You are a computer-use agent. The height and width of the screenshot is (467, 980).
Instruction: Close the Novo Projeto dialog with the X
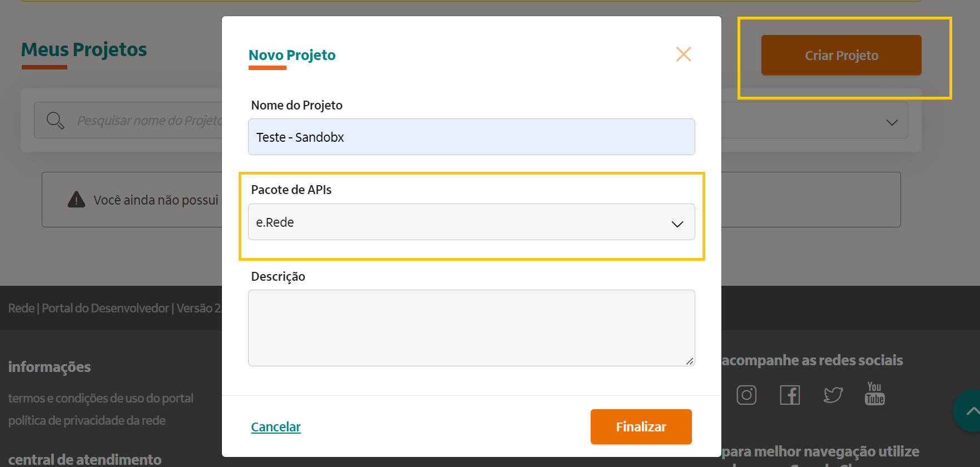point(684,54)
